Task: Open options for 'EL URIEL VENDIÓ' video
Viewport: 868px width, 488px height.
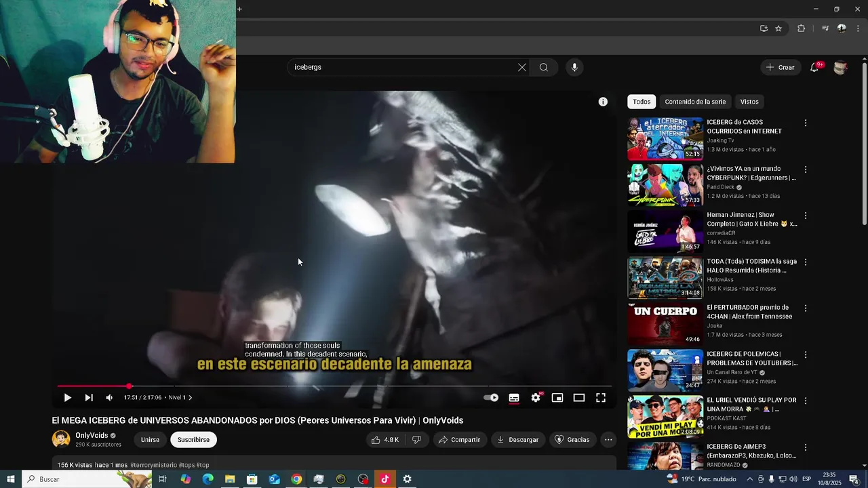Action: (x=806, y=401)
